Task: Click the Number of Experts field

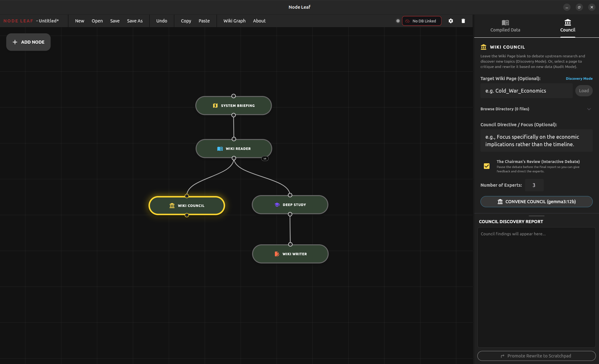Action: pyautogui.click(x=534, y=185)
